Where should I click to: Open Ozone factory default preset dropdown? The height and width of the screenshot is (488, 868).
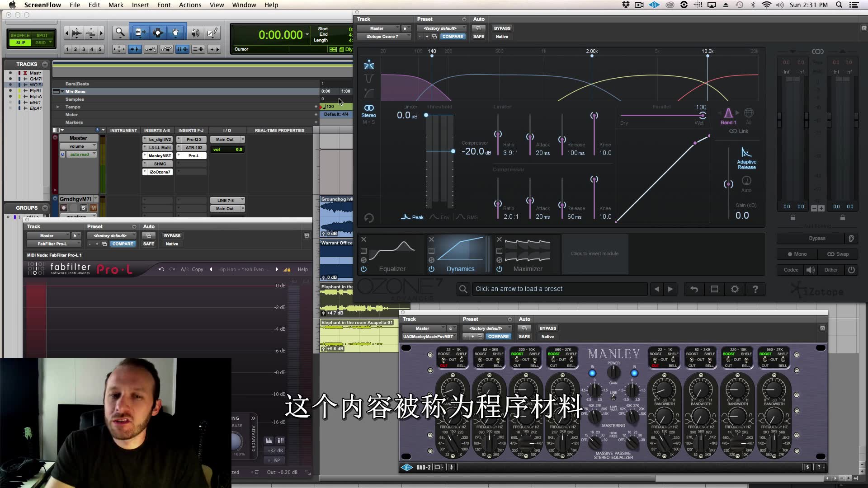(442, 28)
